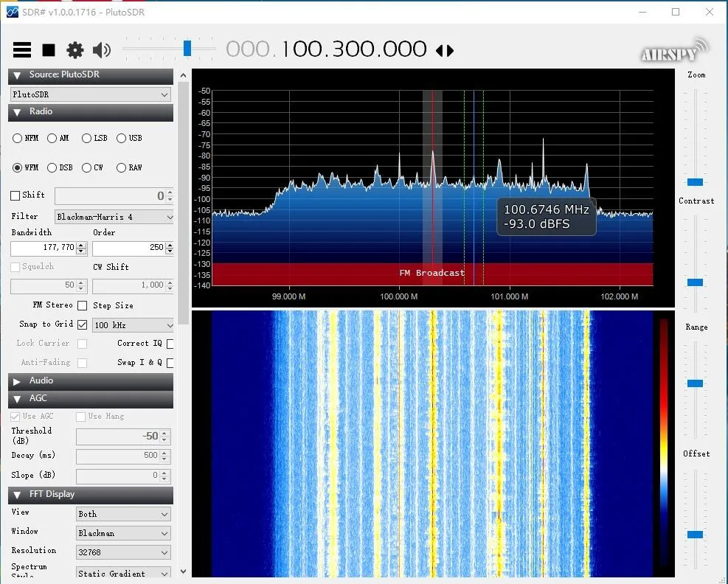Enable the Shift checkbox
Viewport: 728px width, 584px height.
tap(15, 195)
